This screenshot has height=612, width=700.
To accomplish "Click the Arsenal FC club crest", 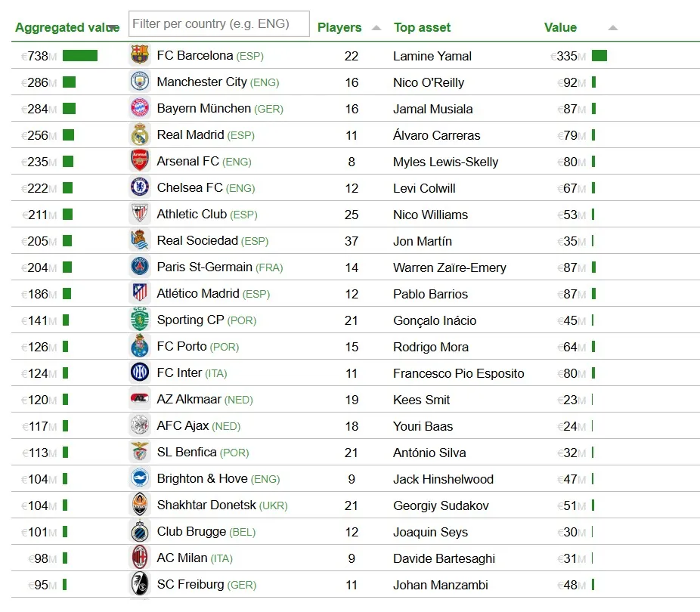I will (140, 161).
